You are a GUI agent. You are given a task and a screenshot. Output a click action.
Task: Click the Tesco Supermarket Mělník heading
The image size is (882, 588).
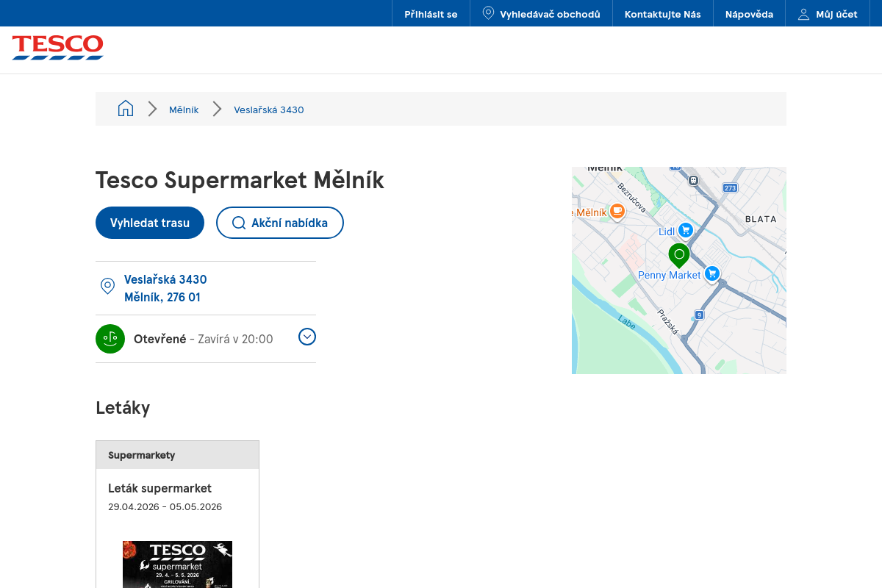240,180
